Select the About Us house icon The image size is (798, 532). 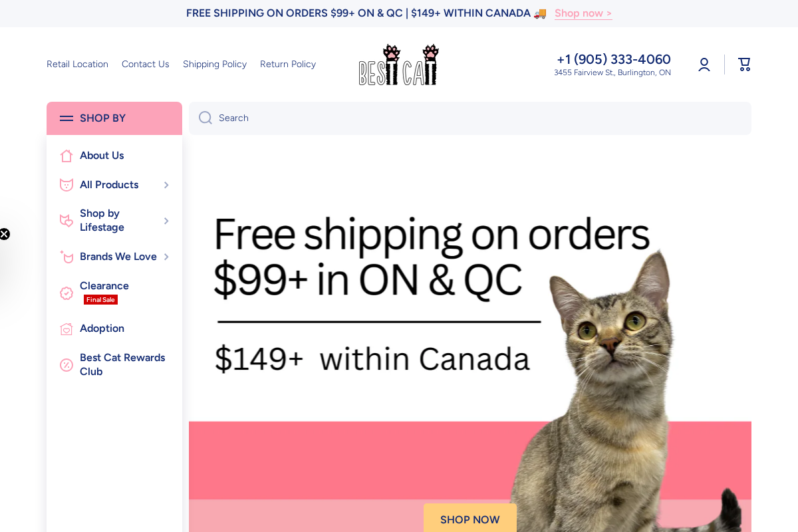click(66, 156)
